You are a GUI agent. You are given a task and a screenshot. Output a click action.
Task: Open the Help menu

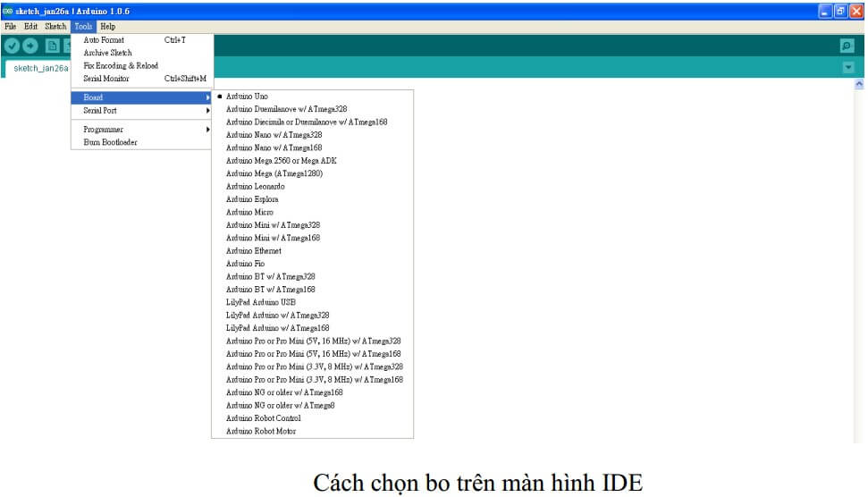(108, 27)
